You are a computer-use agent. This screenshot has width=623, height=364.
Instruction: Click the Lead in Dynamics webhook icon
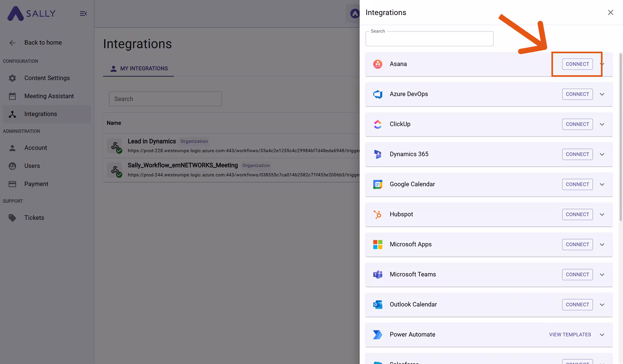pyautogui.click(x=115, y=146)
